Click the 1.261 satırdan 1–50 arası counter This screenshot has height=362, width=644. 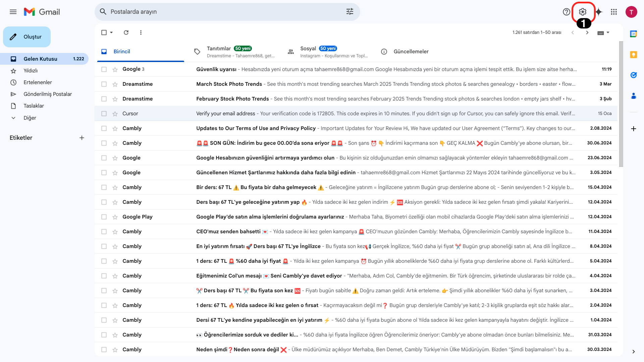[537, 33]
